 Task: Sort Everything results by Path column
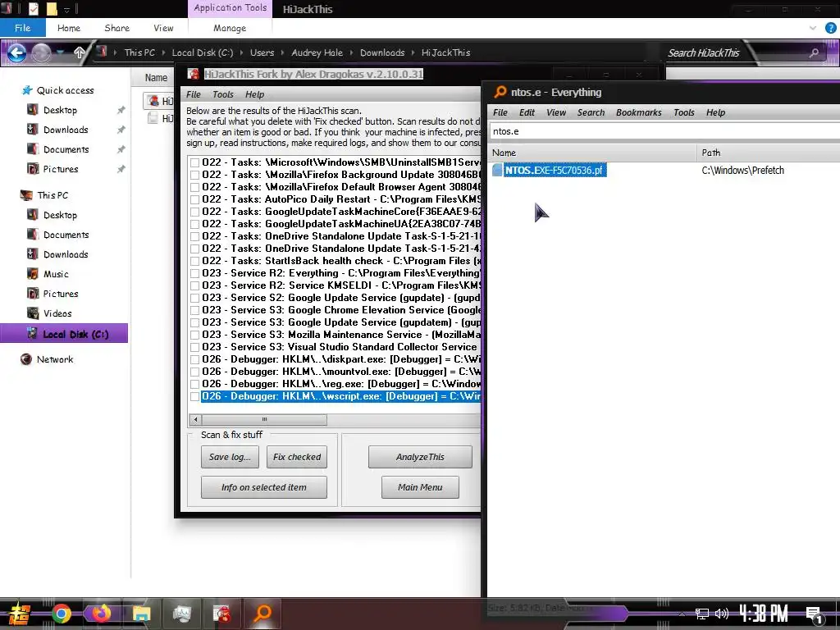(768, 153)
